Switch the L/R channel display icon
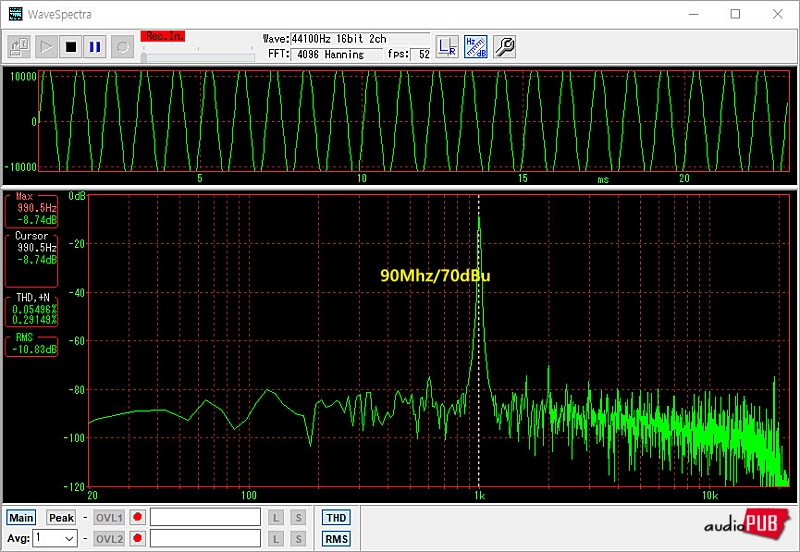 coord(447,46)
